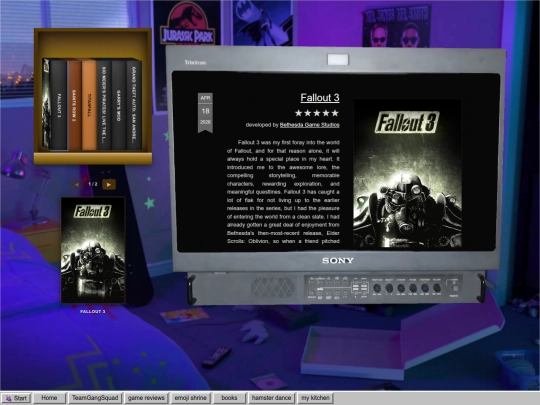The height and width of the screenshot is (405, 540).
Task: Select the Garry's Mod book spine
Action: click(119, 105)
